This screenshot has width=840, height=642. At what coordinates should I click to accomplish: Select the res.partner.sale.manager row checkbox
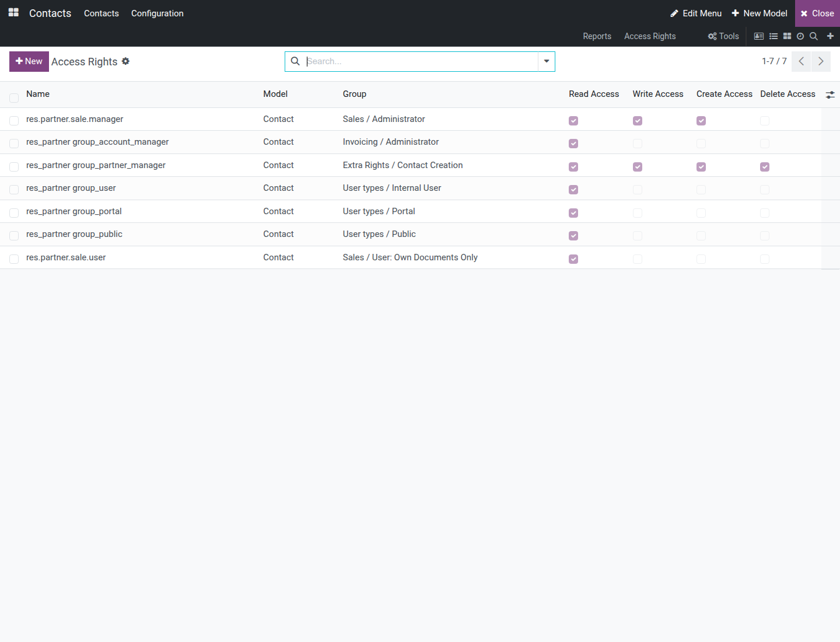click(x=14, y=121)
